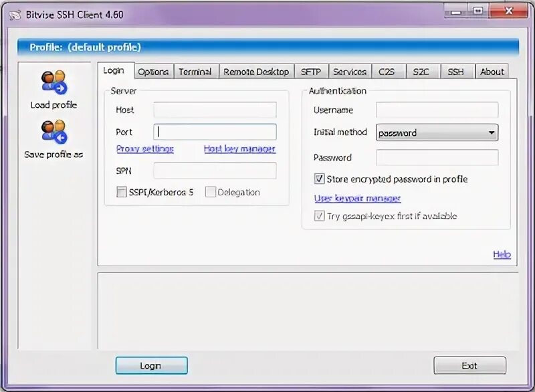Toggle the SSPI/Kerberos 5 checkbox

pyautogui.click(x=121, y=192)
